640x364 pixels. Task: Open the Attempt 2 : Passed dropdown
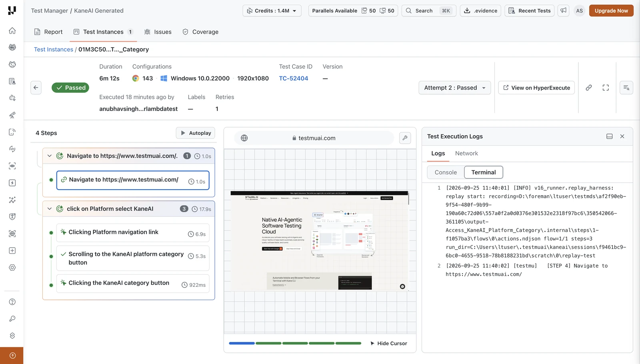[455, 88]
